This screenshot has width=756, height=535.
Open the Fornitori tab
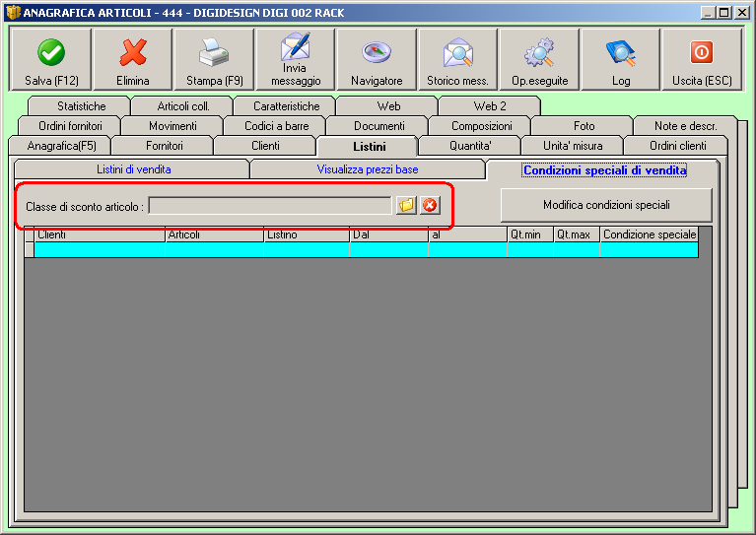(164, 146)
